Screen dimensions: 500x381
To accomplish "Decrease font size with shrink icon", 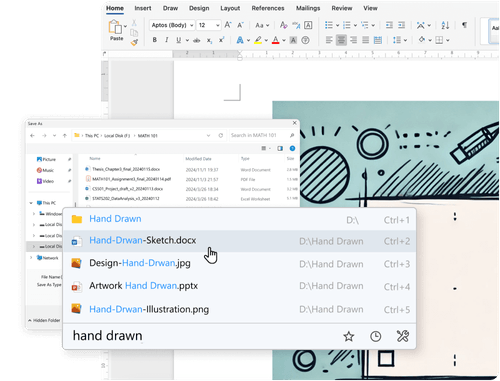I will 240,25.
